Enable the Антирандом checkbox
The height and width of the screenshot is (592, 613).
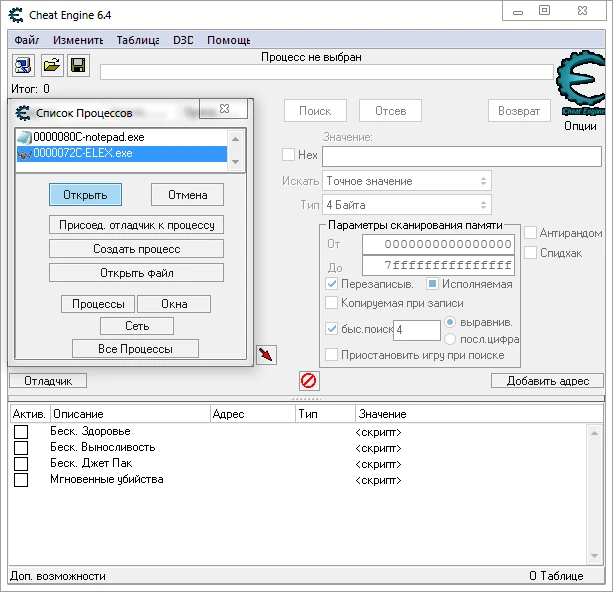(530, 233)
